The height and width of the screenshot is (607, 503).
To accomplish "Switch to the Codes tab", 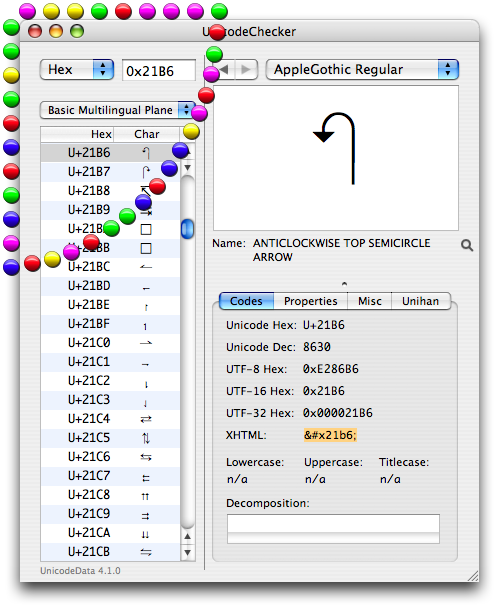I will (x=246, y=301).
